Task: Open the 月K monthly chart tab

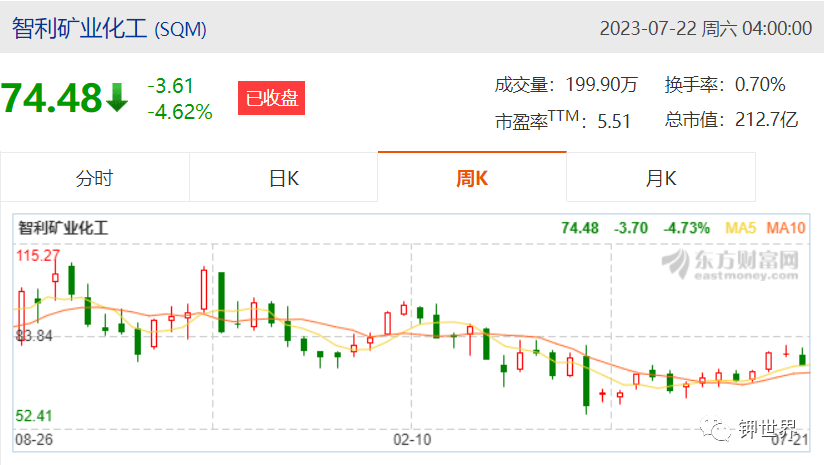Action: (661, 178)
